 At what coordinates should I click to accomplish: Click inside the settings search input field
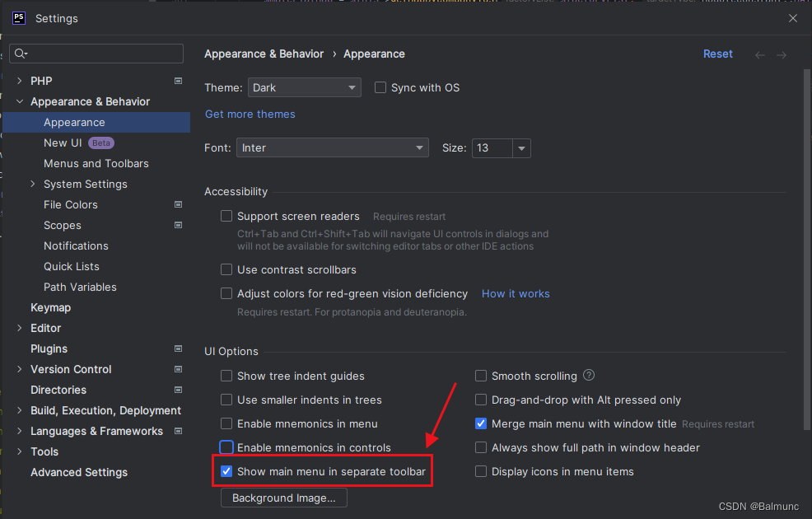[99, 53]
